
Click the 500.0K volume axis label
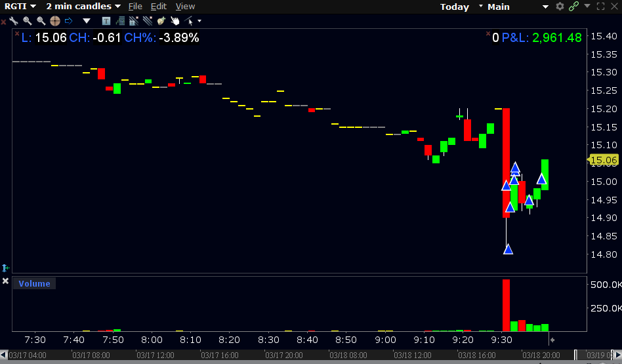tap(606, 285)
